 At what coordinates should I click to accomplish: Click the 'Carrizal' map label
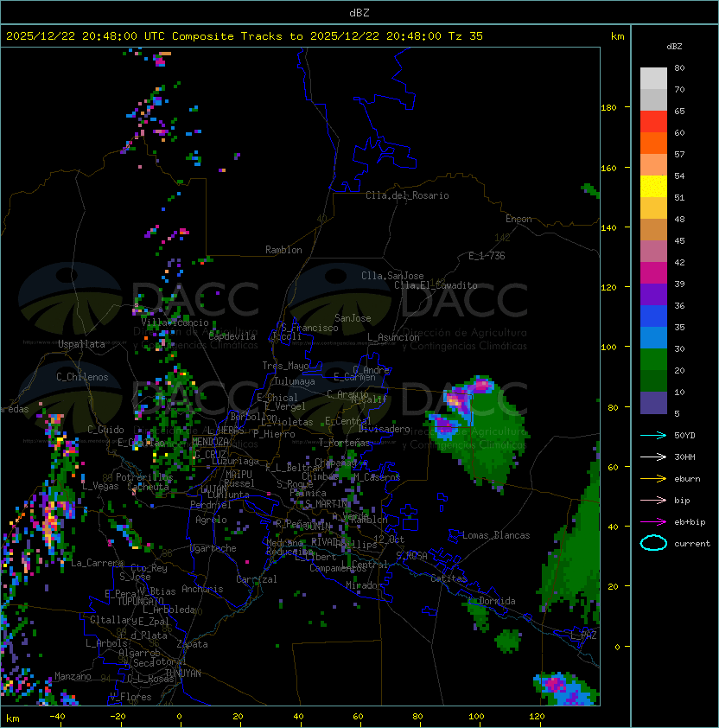(256, 579)
